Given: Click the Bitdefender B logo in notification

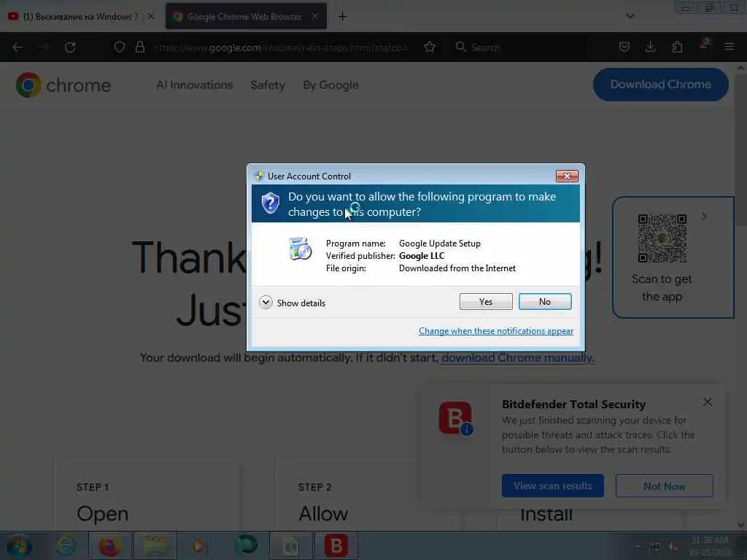Looking at the screenshot, I should [x=455, y=419].
